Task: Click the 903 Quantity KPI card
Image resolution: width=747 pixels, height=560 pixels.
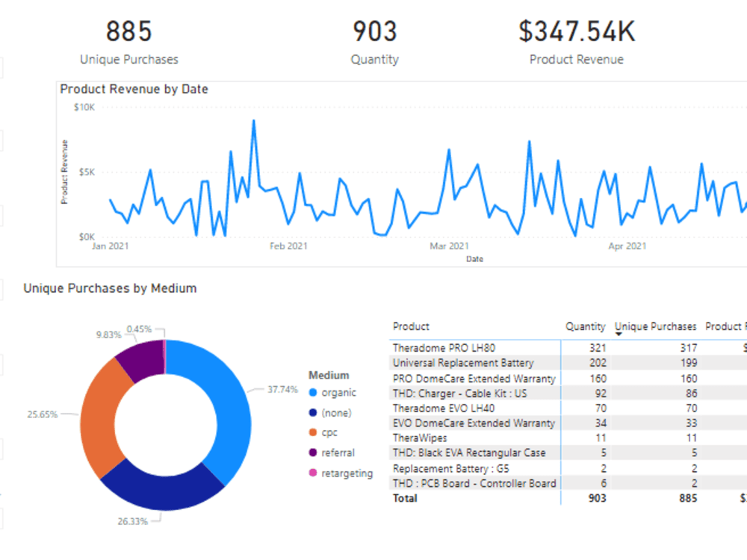Action: [375, 41]
